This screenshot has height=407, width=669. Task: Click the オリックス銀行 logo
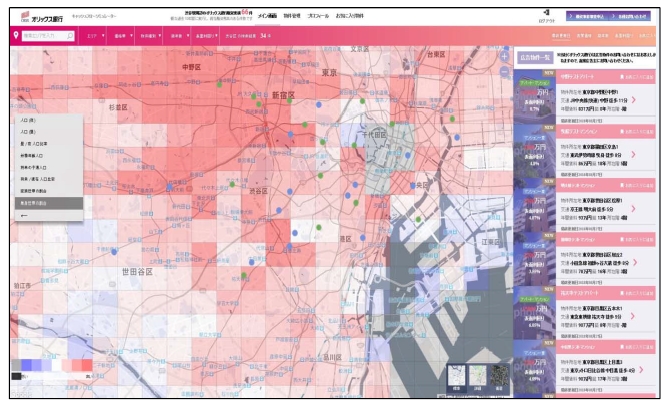[42, 17]
